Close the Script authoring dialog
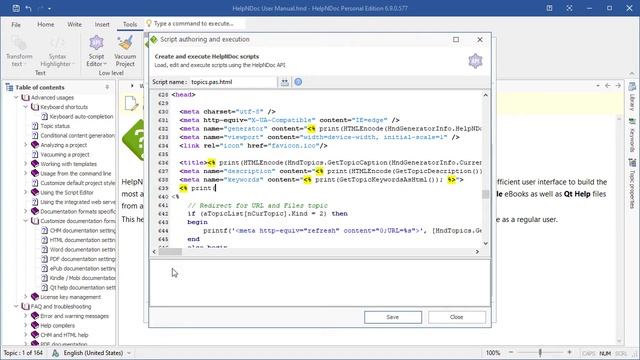 click(480, 40)
